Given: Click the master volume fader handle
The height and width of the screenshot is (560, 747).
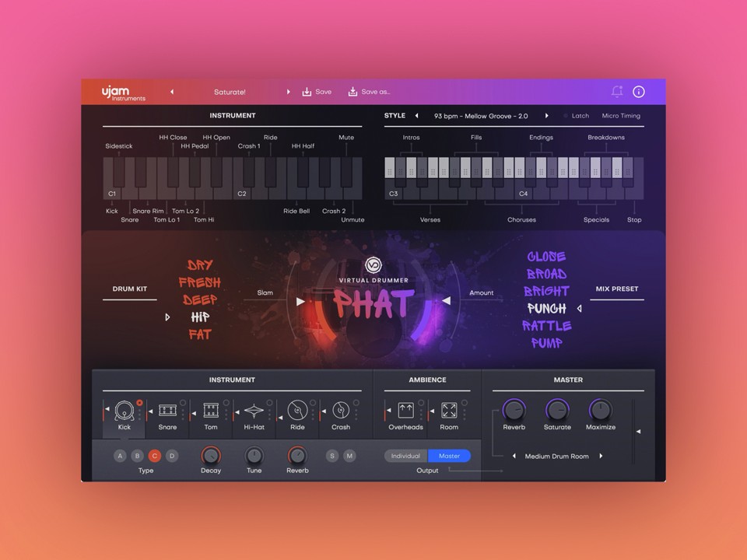Looking at the screenshot, I should click(638, 432).
